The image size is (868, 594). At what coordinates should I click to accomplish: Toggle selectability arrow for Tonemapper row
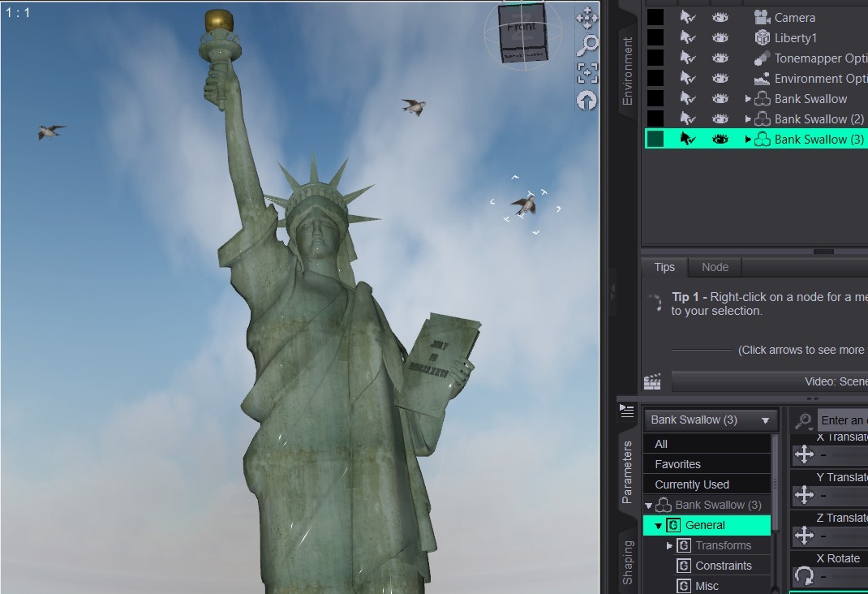click(x=688, y=58)
